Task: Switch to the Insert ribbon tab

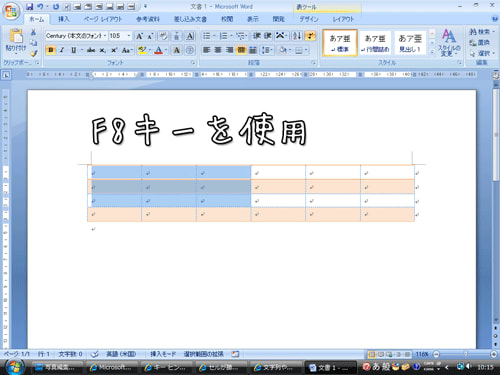Action: 63,19
